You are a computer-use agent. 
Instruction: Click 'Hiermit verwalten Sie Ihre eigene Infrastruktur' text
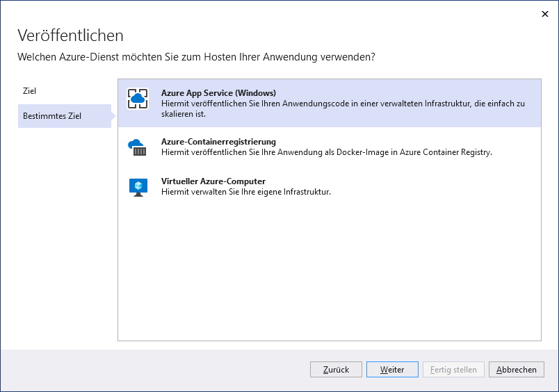[x=246, y=192]
